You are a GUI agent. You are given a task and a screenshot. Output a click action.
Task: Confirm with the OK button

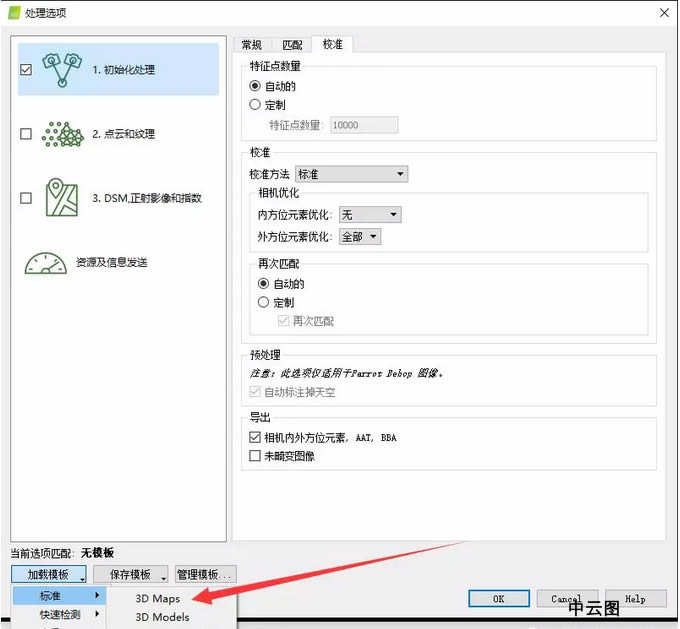[499, 599]
